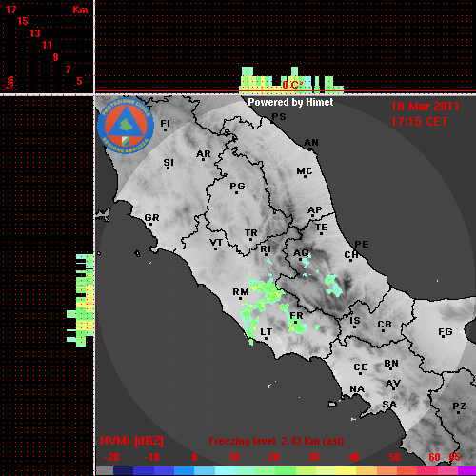Click the CH city label

click(x=351, y=254)
